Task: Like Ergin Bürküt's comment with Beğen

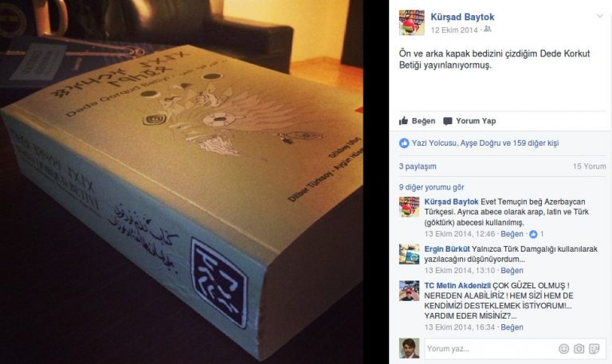Action: pos(512,270)
